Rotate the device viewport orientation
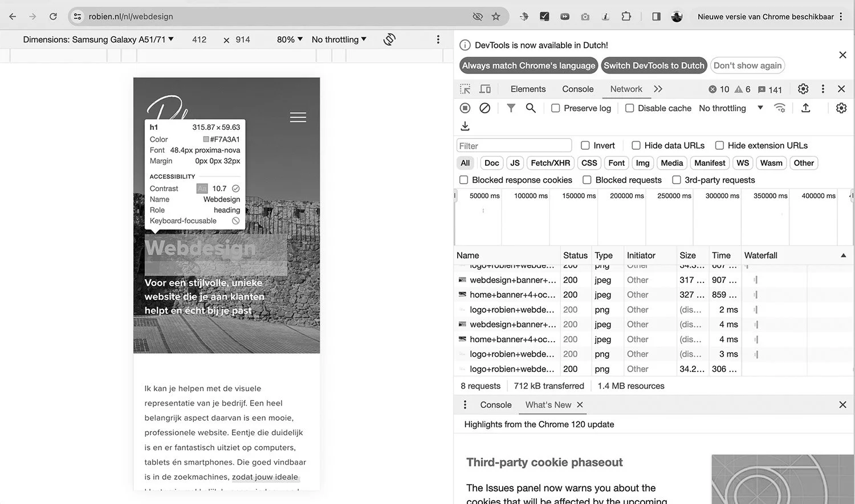 389,39
